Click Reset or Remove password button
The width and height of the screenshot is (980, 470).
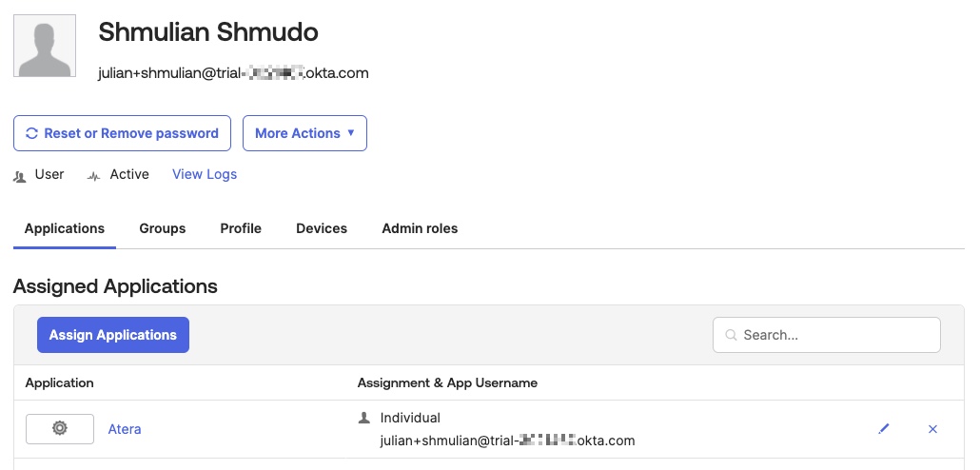click(x=122, y=133)
